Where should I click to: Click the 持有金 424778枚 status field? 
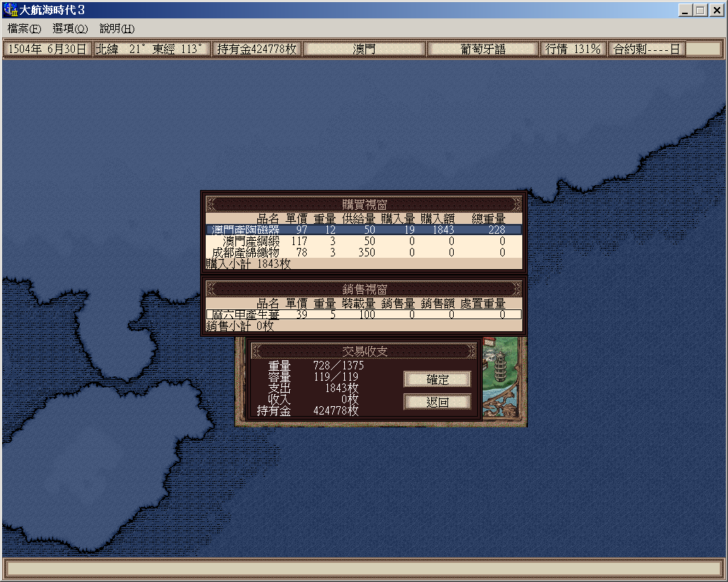(x=257, y=49)
